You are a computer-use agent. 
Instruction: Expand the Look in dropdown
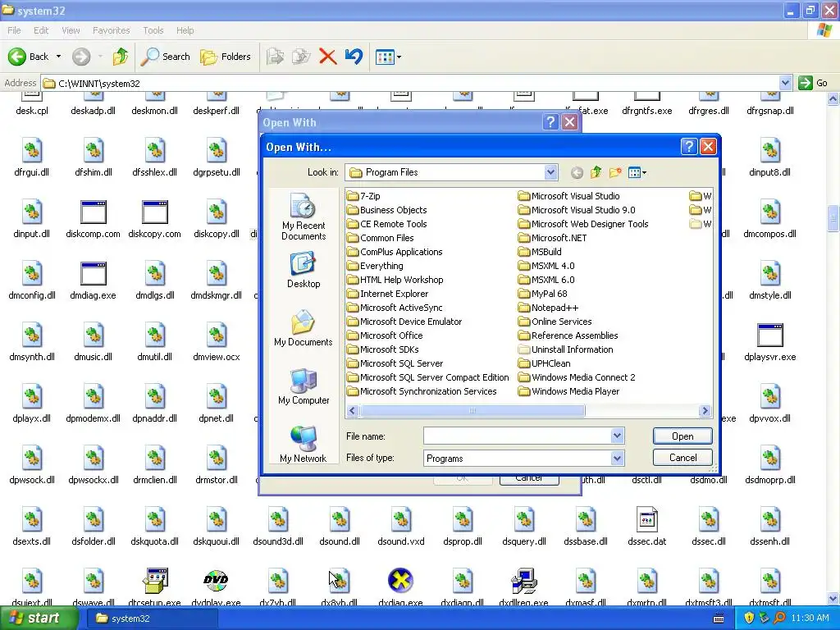550,172
